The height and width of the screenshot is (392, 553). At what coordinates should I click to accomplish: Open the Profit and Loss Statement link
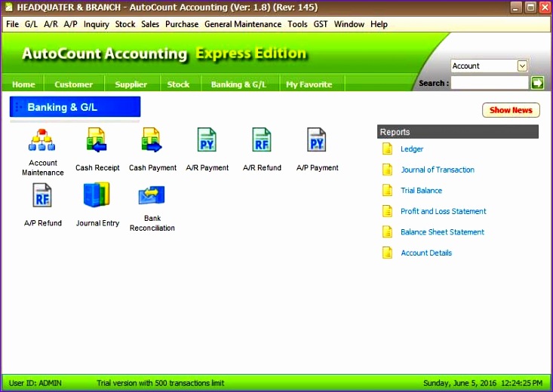pyautogui.click(x=444, y=212)
